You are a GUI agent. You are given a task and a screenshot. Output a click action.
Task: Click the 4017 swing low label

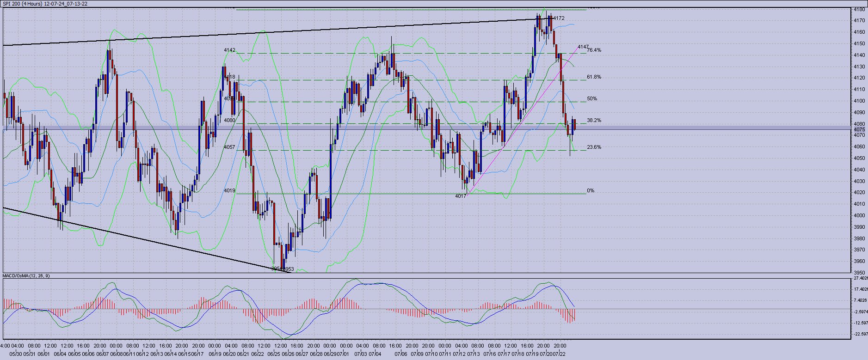point(461,196)
